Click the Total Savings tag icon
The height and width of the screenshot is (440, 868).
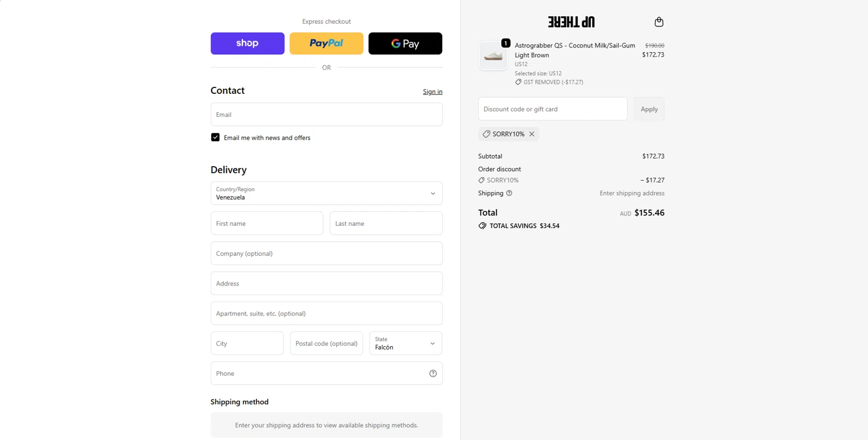(x=482, y=226)
